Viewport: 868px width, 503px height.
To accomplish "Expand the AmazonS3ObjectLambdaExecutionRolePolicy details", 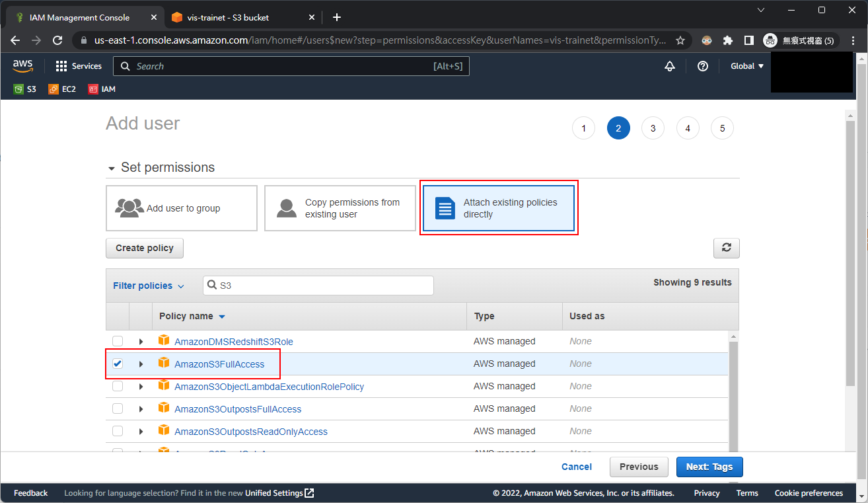I will [x=141, y=387].
